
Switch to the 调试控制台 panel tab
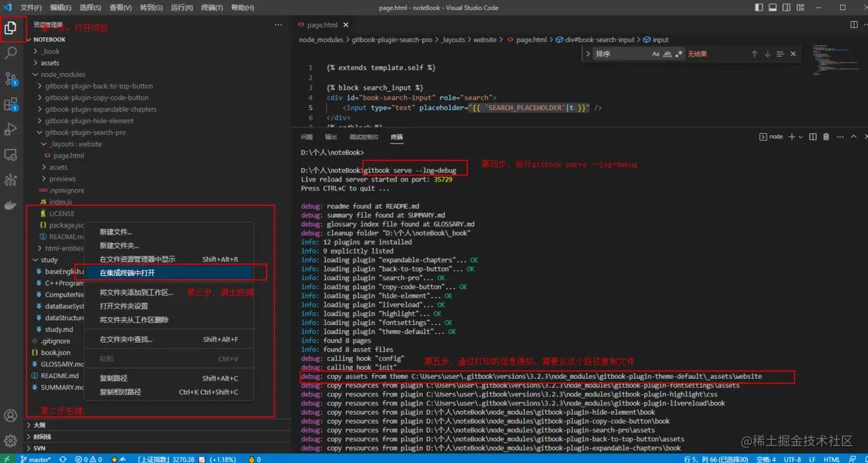(x=363, y=137)
